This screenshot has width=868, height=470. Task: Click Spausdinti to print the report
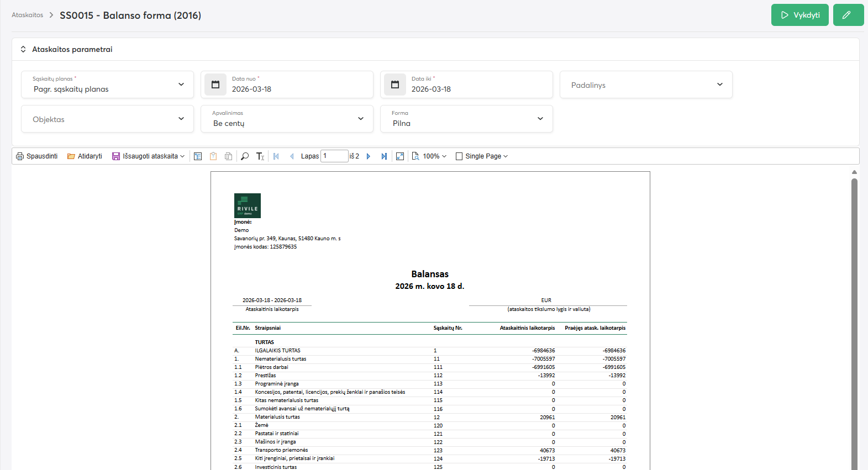pyautogui.click(x=37, y=156)
